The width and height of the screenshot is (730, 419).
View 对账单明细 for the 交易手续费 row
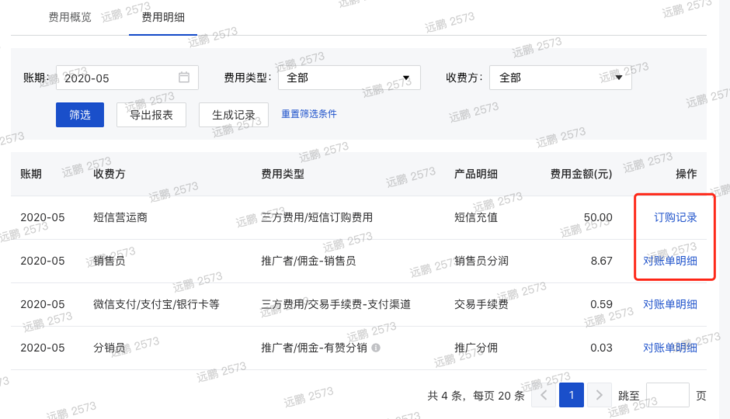[x=669, y=304]
